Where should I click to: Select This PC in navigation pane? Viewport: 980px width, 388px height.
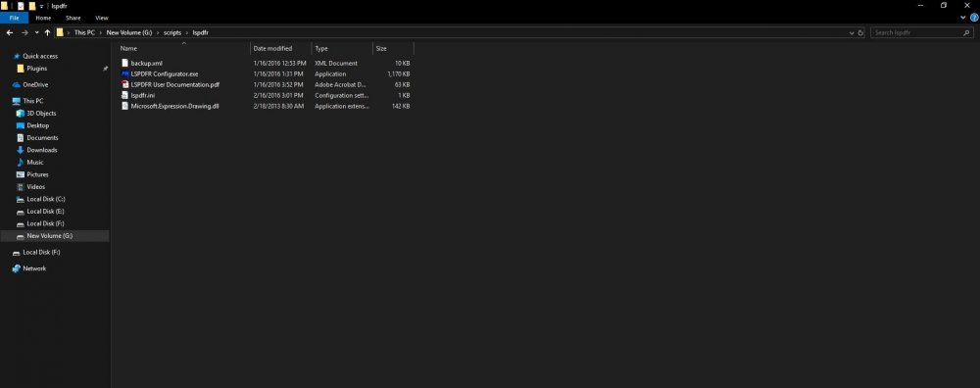pos(33,101)
